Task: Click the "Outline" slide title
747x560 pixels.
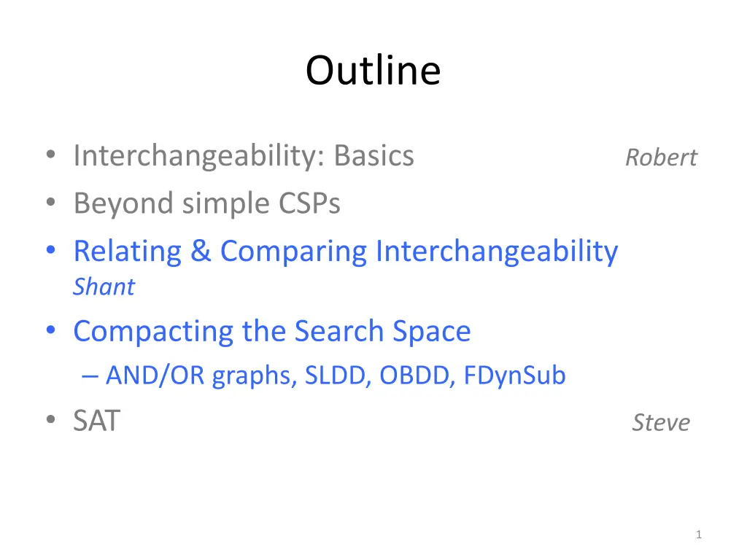Action: pyautogui.click(x=373, y=71)
